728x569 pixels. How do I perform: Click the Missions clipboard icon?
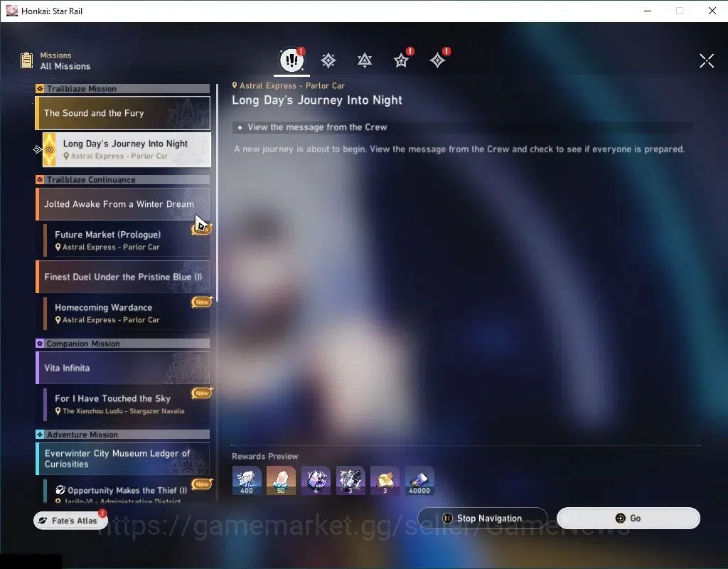click(27, 60)
